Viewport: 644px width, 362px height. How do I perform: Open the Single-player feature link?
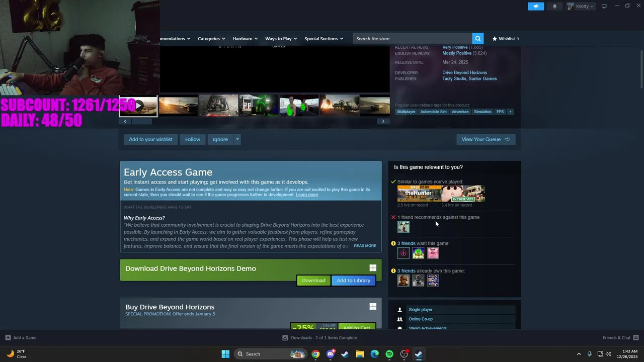[421, 310]
